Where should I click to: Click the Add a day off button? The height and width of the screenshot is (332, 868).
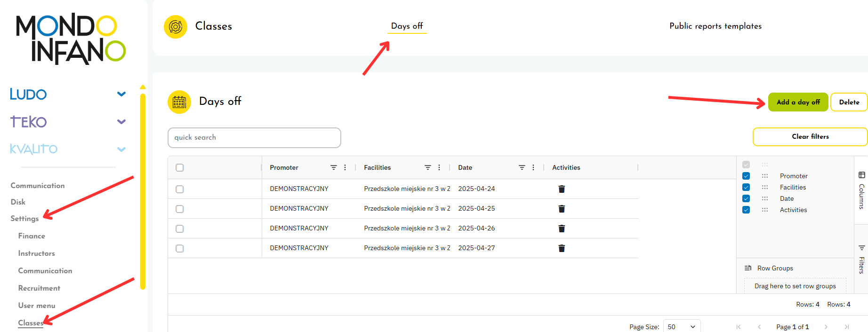(x=798, y=102)
